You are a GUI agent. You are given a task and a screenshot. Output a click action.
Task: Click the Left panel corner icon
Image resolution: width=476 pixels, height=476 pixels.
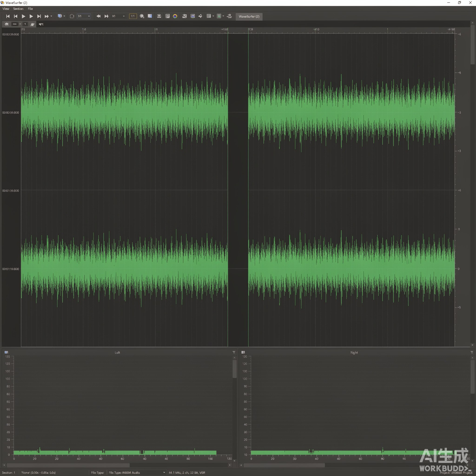click(7, 352)
